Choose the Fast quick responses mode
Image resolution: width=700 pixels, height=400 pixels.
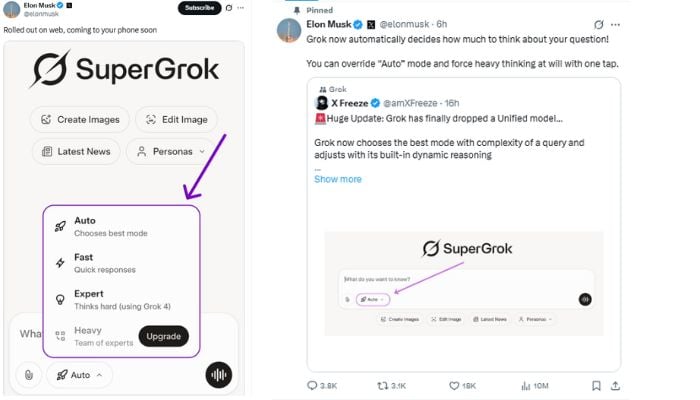pyautogui.click(x=104, y=263)
